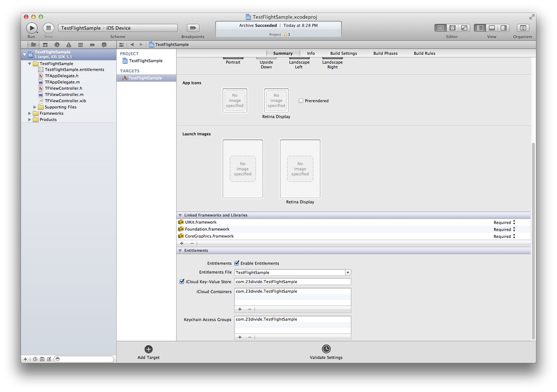Collapse Linked Frameworks and Libraries section
Viewport: 557px width, 392px height.
coord(180,215)
